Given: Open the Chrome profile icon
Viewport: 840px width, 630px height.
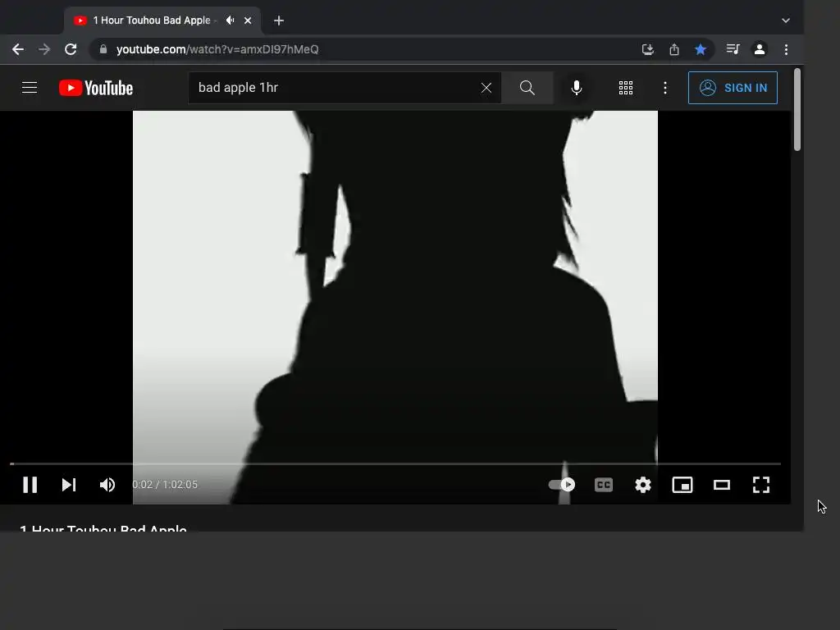Looking at the screenshot, I should [x=759, y=49].
